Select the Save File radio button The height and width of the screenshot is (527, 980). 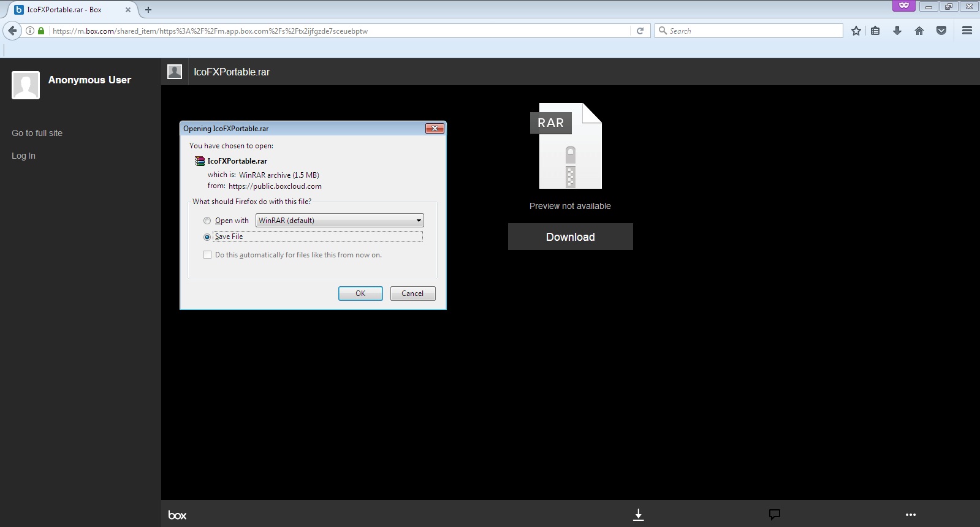(x=207, y=237)
